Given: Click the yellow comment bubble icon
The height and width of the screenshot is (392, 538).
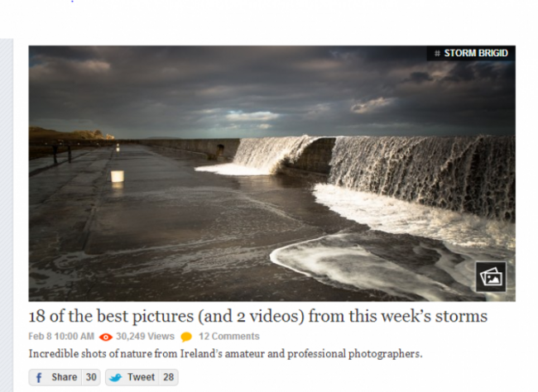Looking at the screenshot, I should point(186,337).
